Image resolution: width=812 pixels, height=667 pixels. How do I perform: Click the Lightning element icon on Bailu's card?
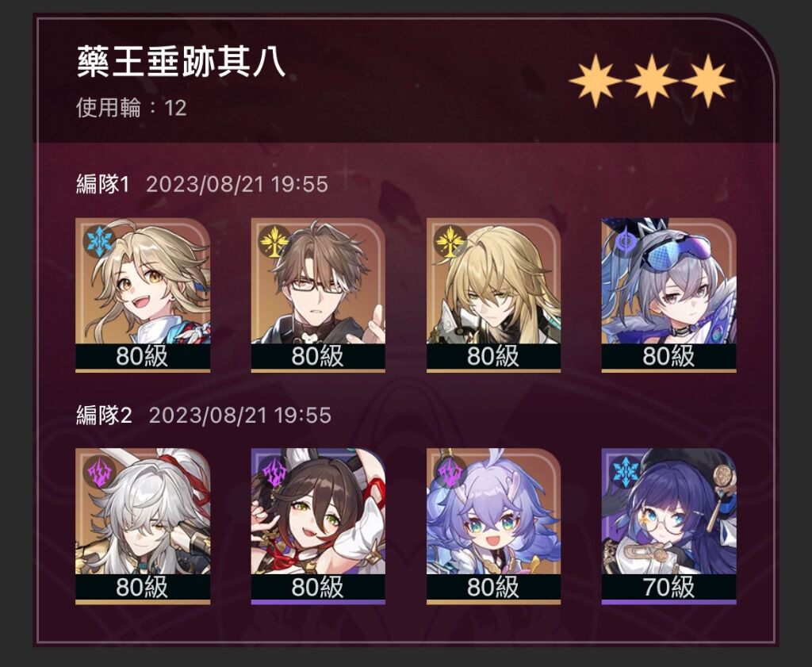pos(450,472)
